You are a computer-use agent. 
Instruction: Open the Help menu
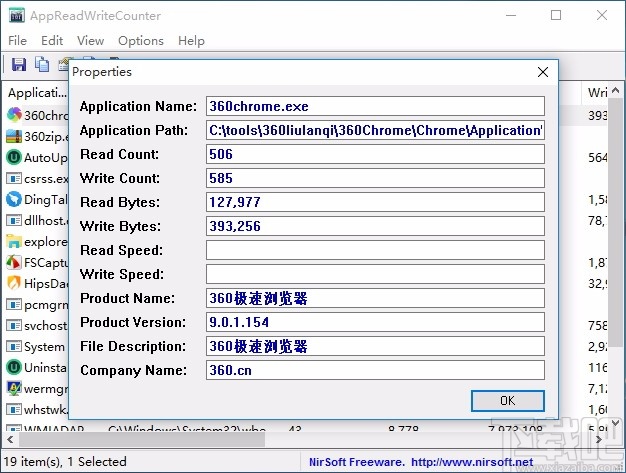pos(191,41)
